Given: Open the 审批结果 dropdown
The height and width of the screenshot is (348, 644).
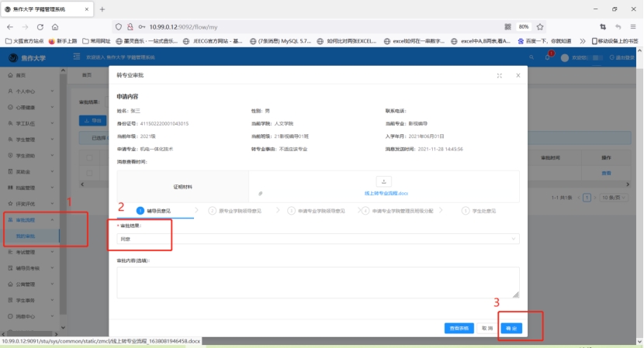Looking at the screenshot, I should (x=318, y=239).
